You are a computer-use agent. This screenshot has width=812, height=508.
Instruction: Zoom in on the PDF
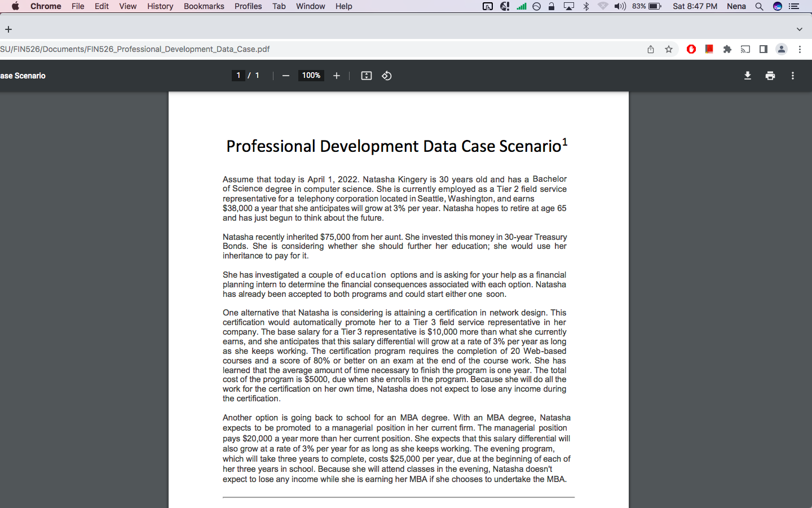337,76
